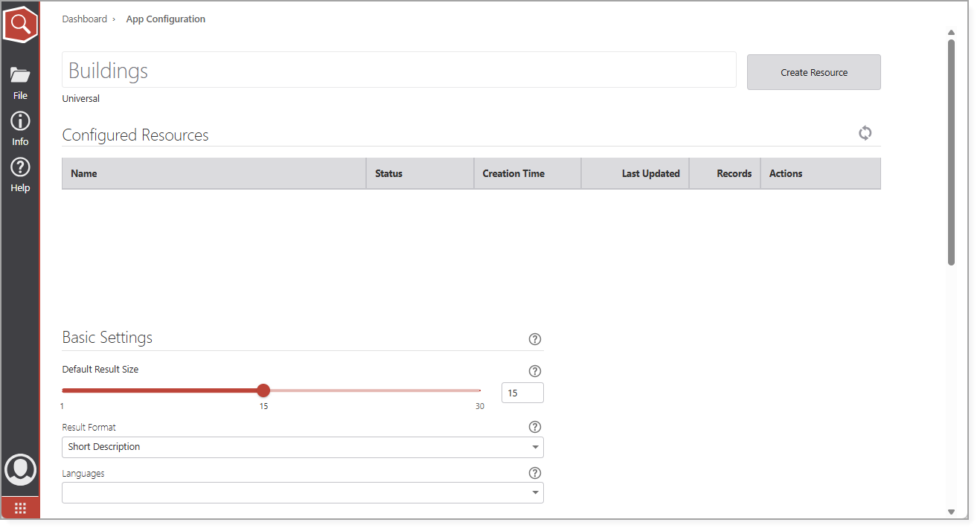Click the Universal label under app name
Image resolution: width=980 pixels, height=531 pixels.
80,99
